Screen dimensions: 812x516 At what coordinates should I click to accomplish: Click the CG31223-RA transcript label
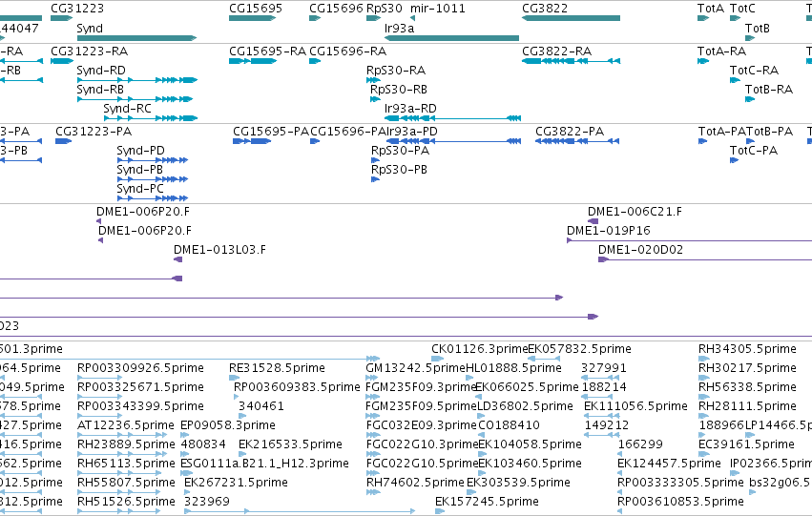point(89,52)
